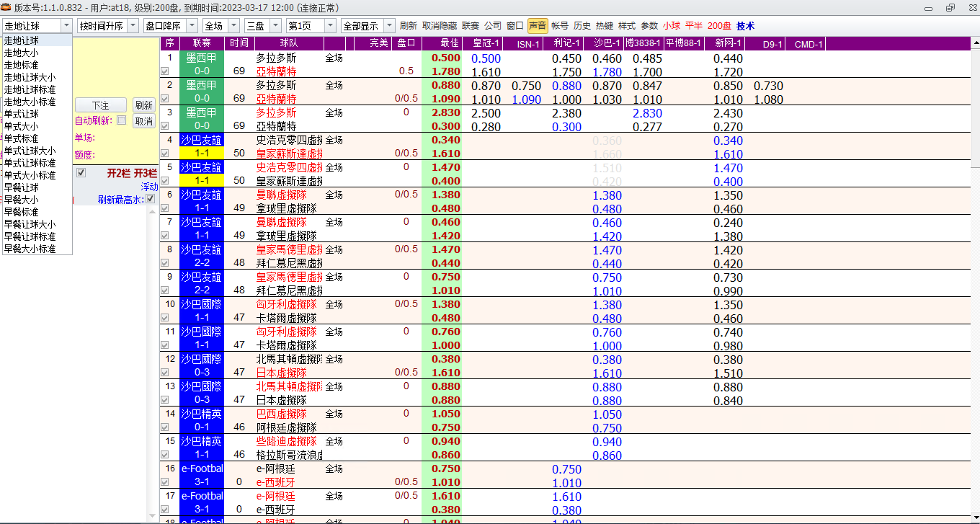Open 窗口 in the toolbar
Screen dimensions: 980x524
pos(515,26)
